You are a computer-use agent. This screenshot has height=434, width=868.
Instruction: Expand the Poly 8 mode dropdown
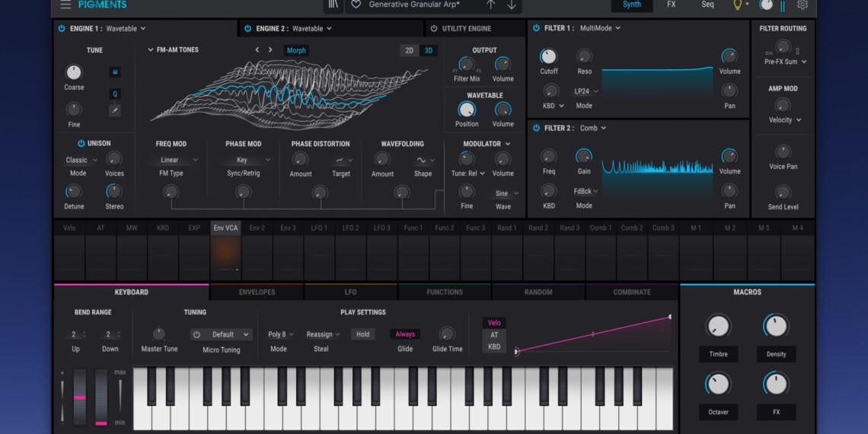(x=280, y=334)
